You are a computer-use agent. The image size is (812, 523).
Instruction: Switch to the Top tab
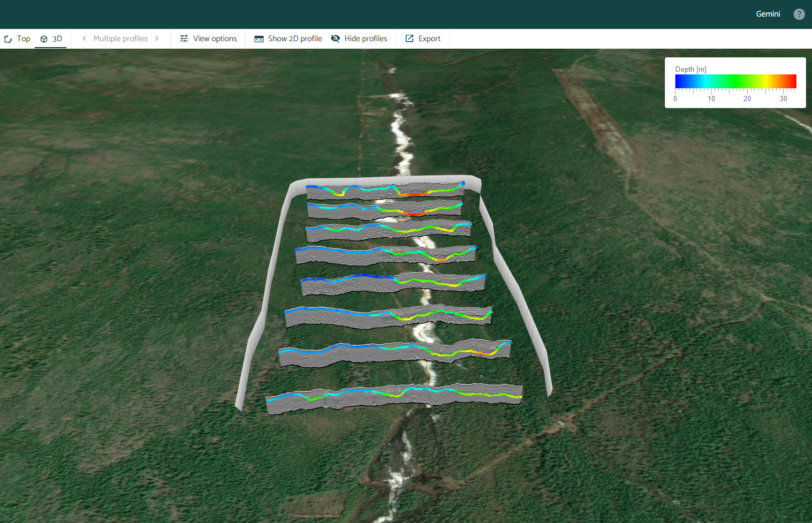click(17, 38)
